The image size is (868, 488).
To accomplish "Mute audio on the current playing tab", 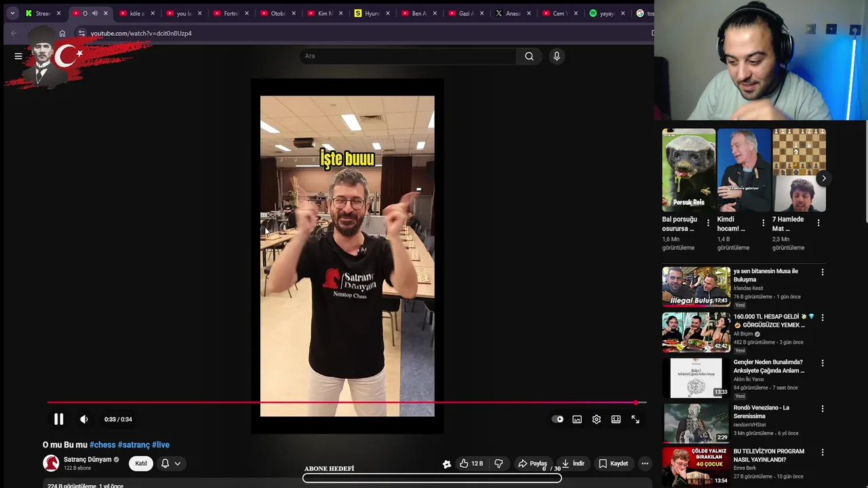I will (x=94, y=13).
